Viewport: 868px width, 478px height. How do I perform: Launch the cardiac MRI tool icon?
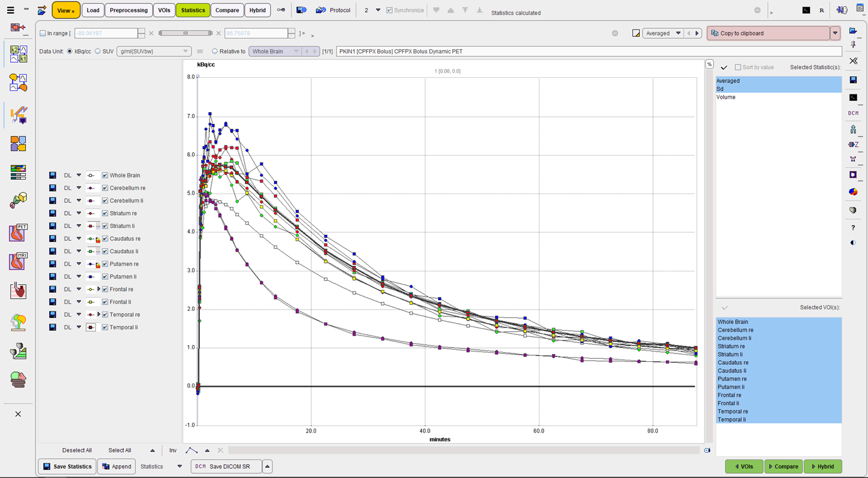tap(19, 262)
